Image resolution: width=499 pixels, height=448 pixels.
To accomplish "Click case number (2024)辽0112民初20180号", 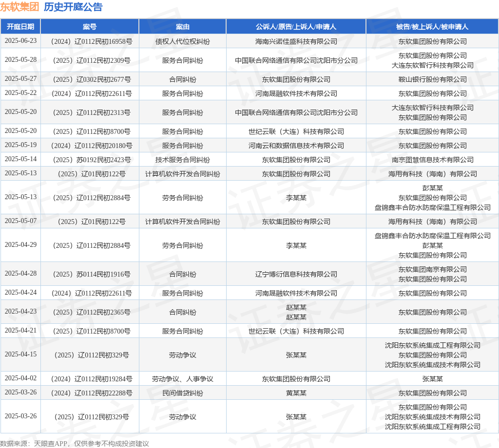I will pos(92,146).
